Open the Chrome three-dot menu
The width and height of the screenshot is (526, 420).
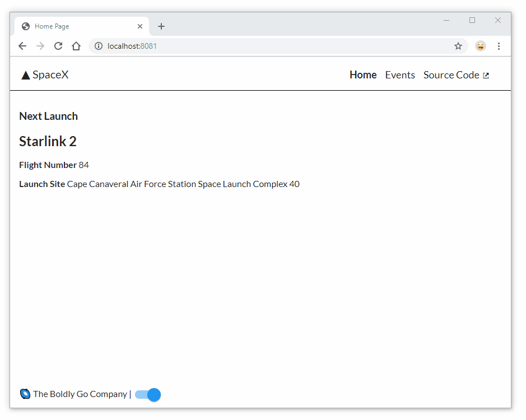pos(499,46)
